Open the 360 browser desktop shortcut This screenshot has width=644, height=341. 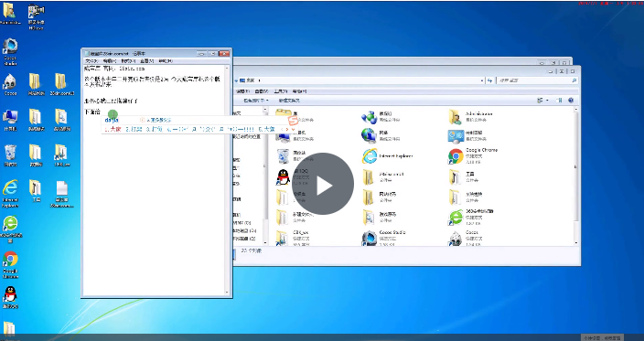click(x=11, y=229)
